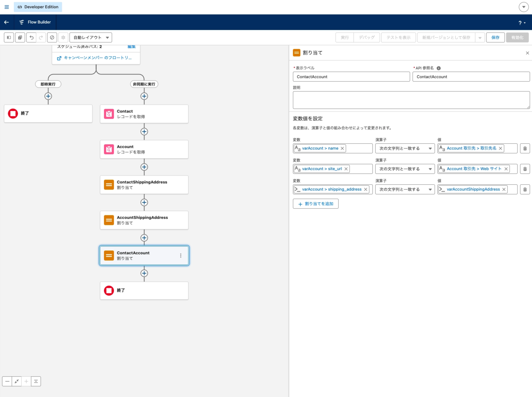Toggle the toolbox sidebar icon

tap(9, 38)
